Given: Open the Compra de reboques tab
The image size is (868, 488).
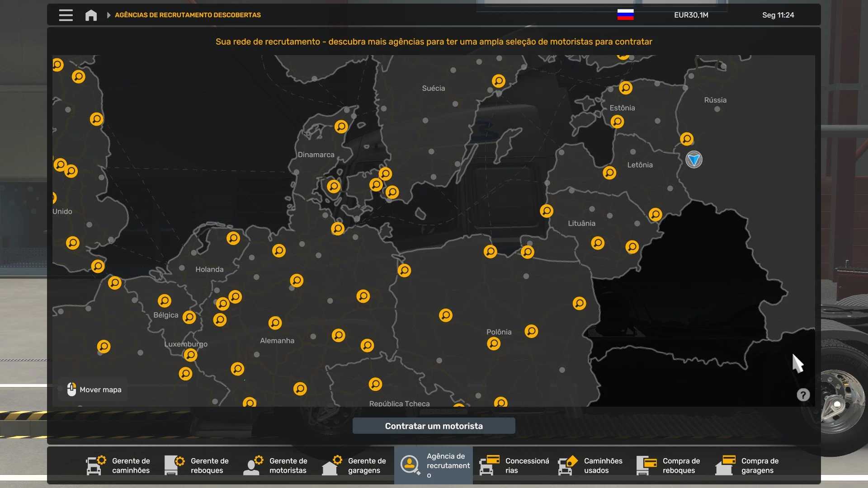Looking at the screenshot, I should click(x=669, y=465).
